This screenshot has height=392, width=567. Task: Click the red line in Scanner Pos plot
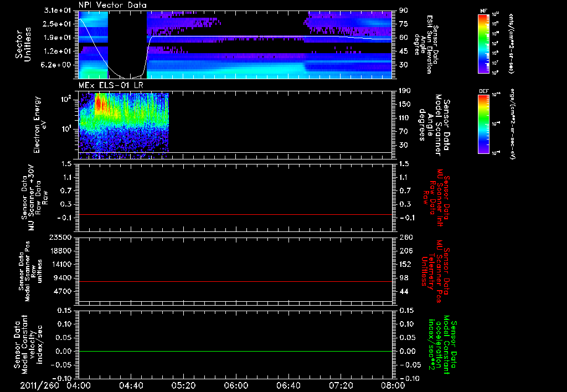click(235, 281)
